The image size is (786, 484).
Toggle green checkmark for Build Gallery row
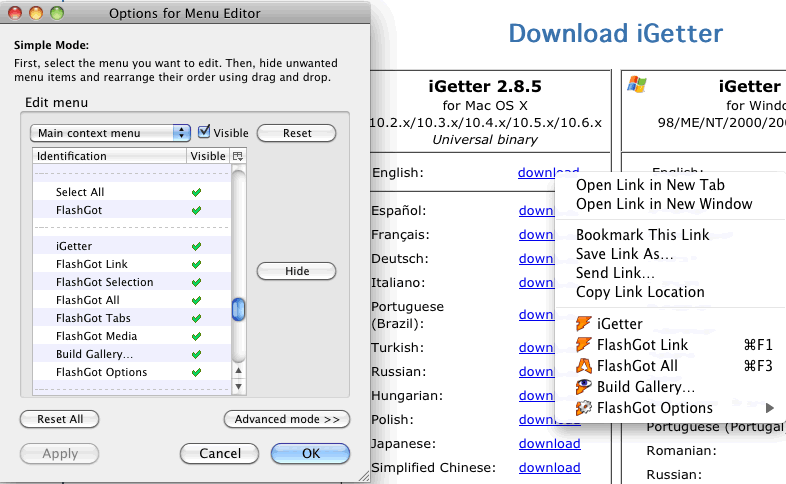click(196, 355)
